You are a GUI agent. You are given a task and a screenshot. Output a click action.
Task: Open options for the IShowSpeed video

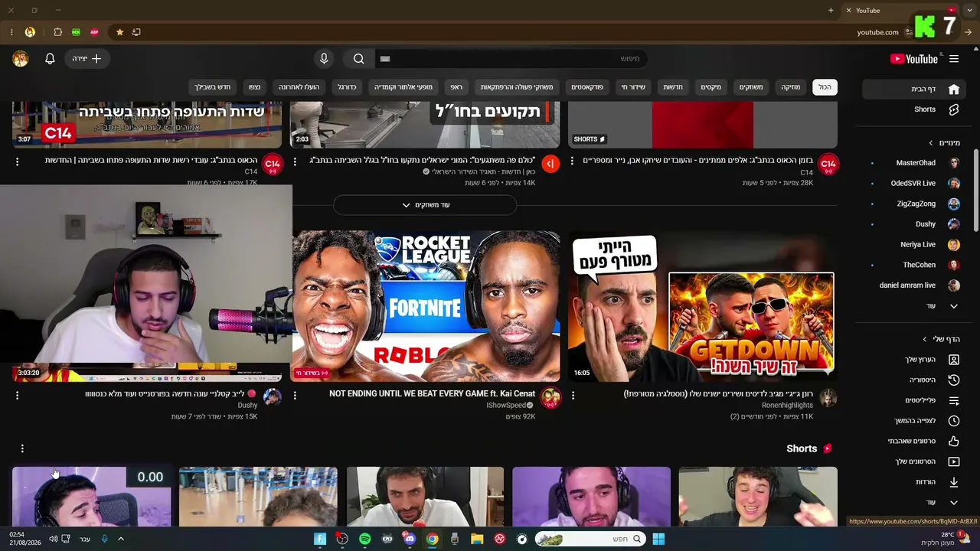click(x=295, y=396)
